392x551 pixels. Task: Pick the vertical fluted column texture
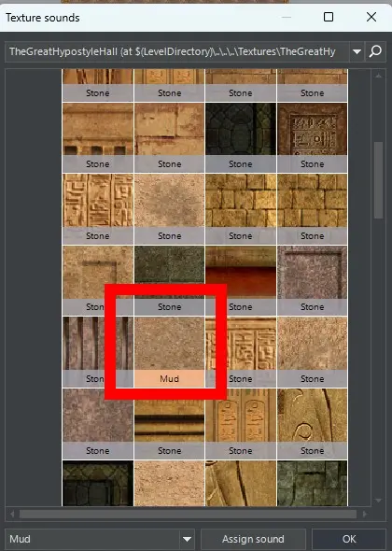pos(98,352)
